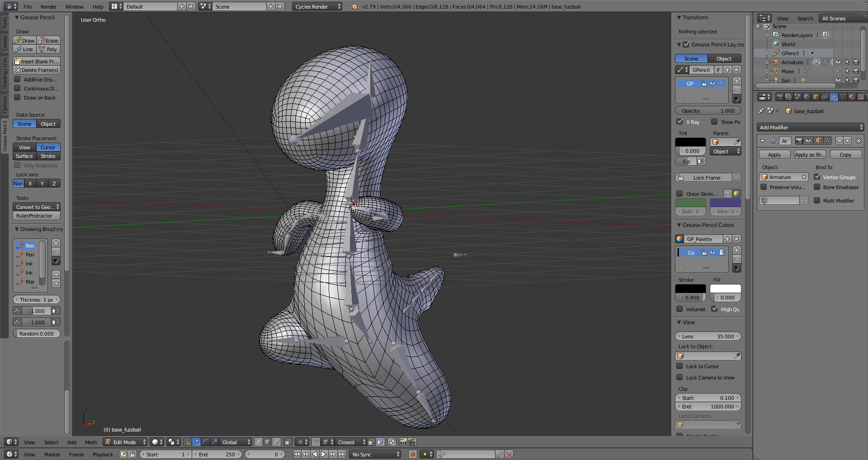Open the Cycles Render engine dropdown

[317, 6]
